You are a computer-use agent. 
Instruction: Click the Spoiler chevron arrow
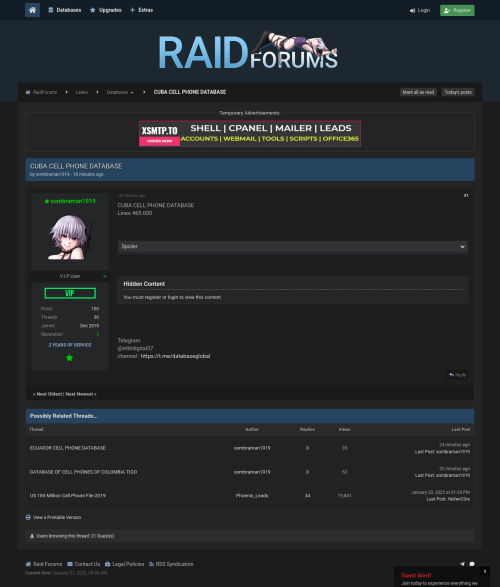462,247
